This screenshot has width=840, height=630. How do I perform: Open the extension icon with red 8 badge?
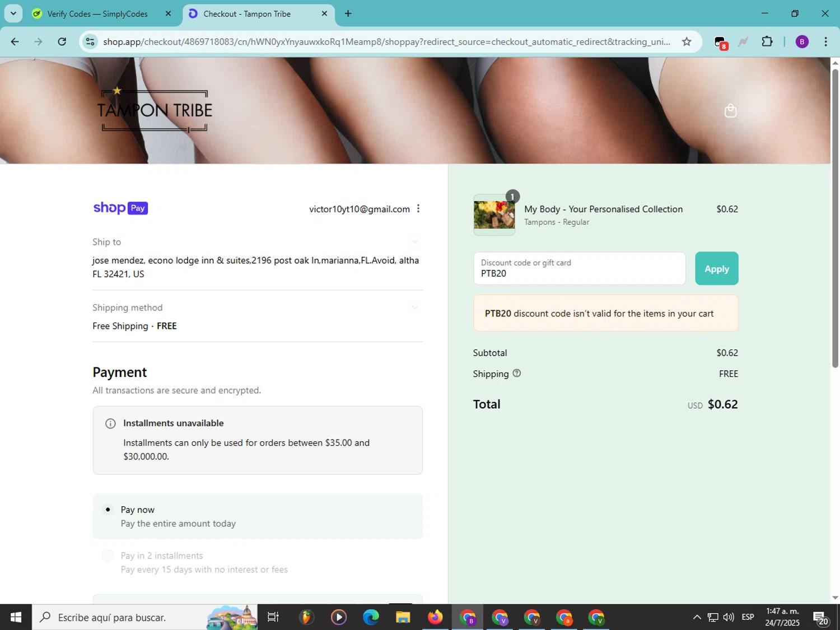pyautogui.click(x=721, y=43)
